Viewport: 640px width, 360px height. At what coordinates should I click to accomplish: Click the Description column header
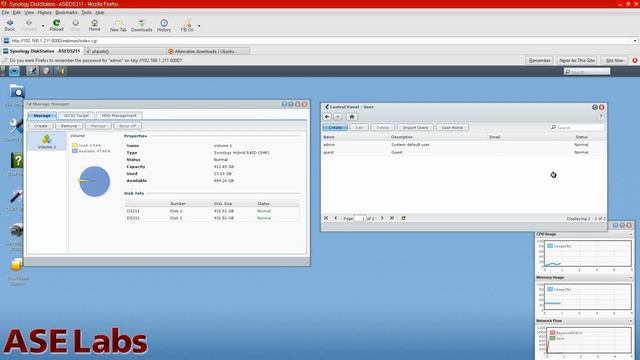click(x=438, y=137)
